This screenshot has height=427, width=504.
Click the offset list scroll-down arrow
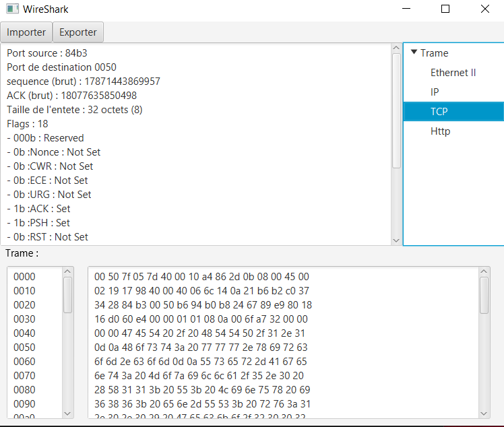[67, 414]
